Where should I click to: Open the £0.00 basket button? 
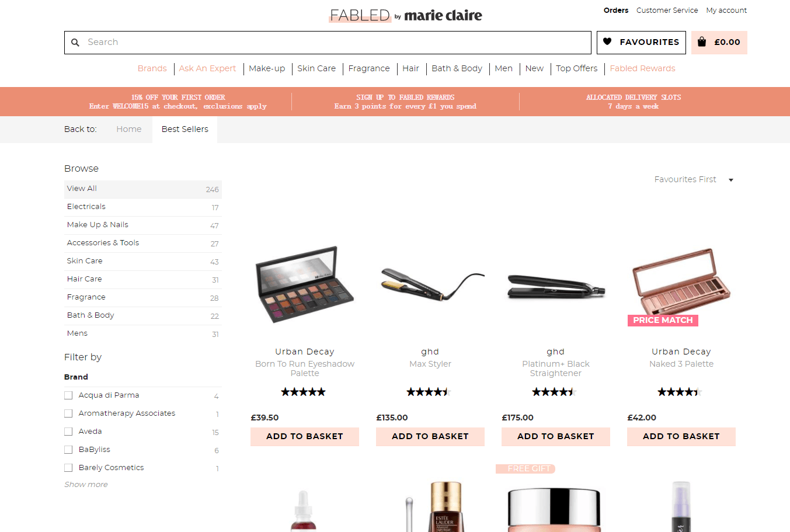coord(719,43)
